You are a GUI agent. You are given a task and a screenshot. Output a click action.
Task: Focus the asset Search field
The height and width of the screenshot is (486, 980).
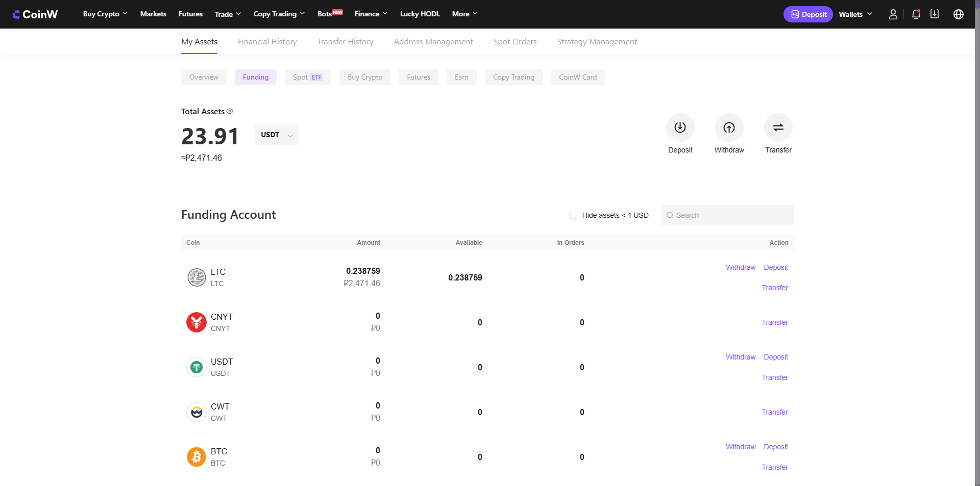[x=727, y=215]
